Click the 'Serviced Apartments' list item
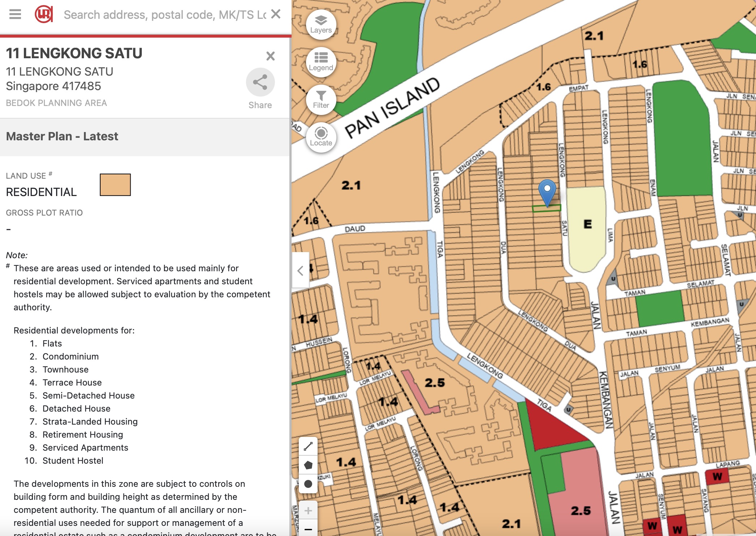Image resolution: width=756 pixels, height=536 pixels. 85,448
